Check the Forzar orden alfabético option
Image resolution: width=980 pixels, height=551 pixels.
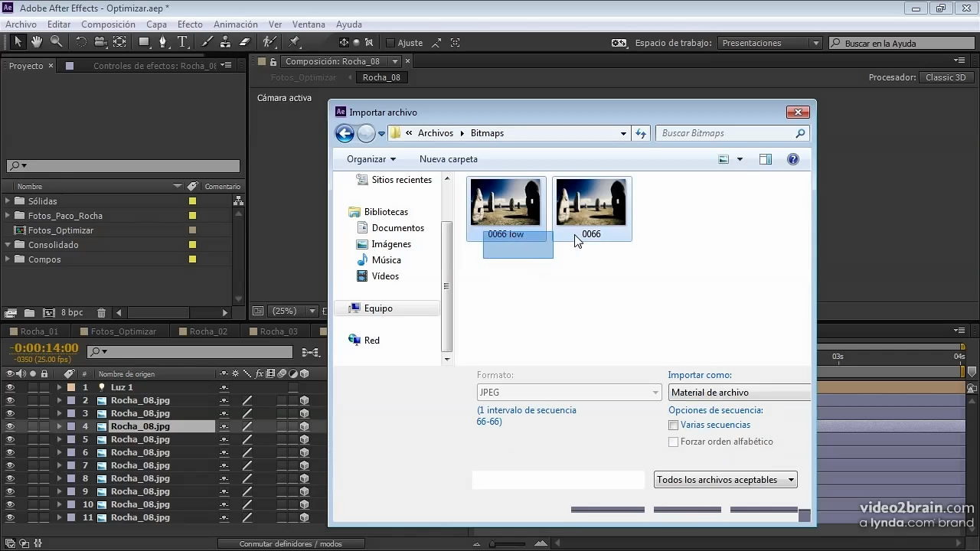(x=673, y=442)
